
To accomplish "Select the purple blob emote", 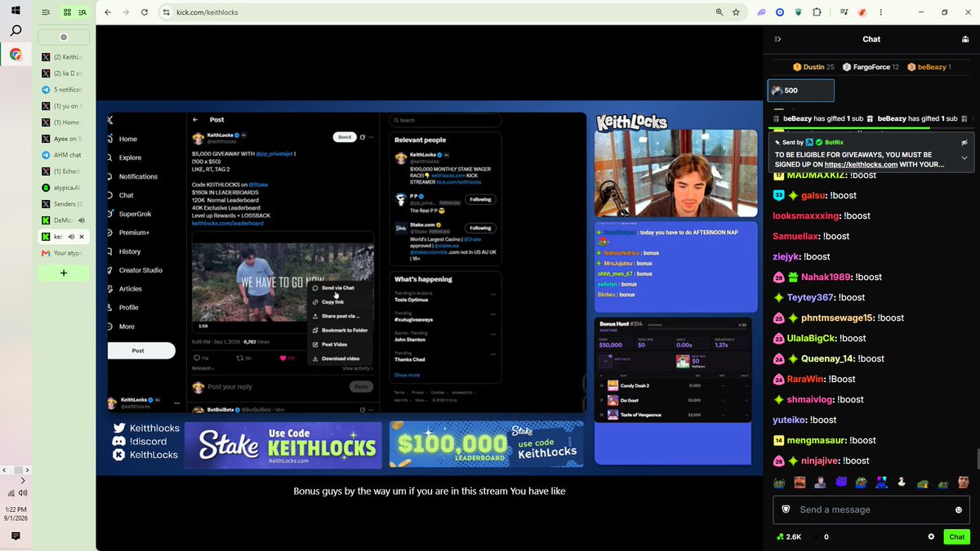I will pos(841,482).
